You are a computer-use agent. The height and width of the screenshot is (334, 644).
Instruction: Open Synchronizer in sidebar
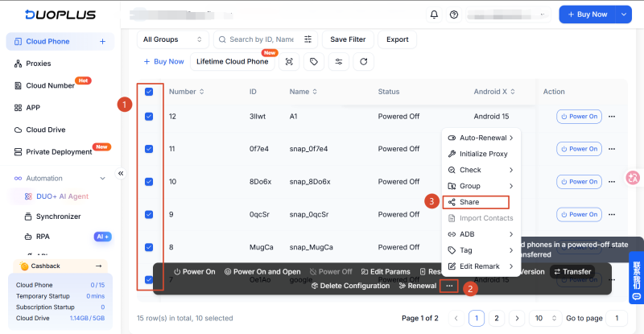click(x=58, y=216)
